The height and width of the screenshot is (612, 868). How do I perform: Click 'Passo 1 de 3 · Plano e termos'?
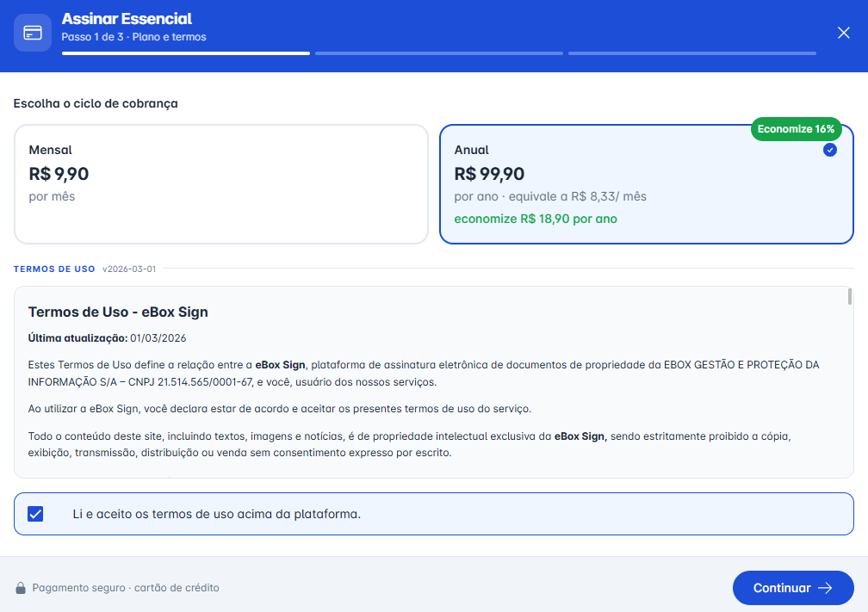(134, 37)
